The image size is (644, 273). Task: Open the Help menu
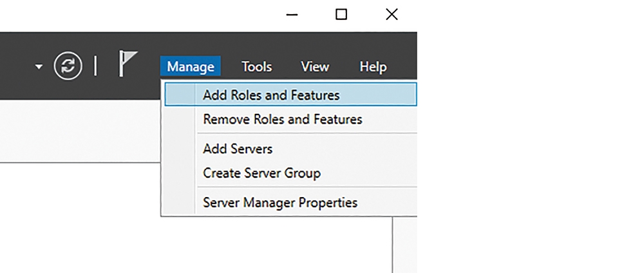[373, 66]
